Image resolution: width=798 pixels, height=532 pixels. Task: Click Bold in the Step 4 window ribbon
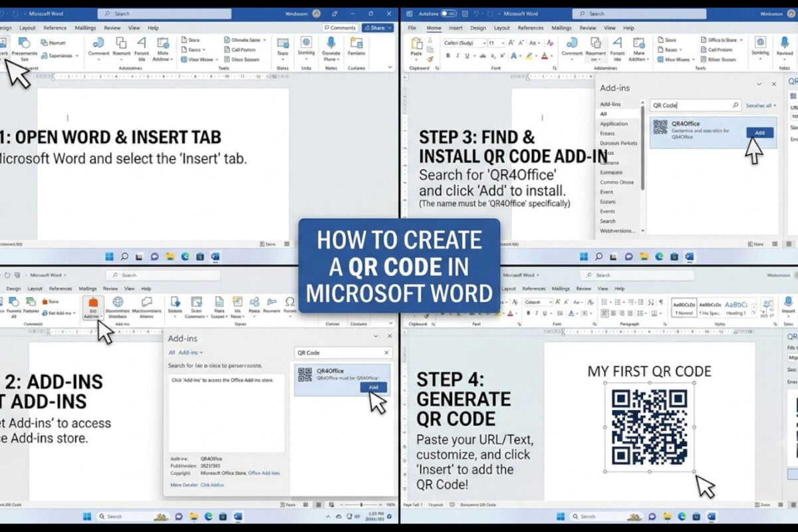tap(528, 313)
